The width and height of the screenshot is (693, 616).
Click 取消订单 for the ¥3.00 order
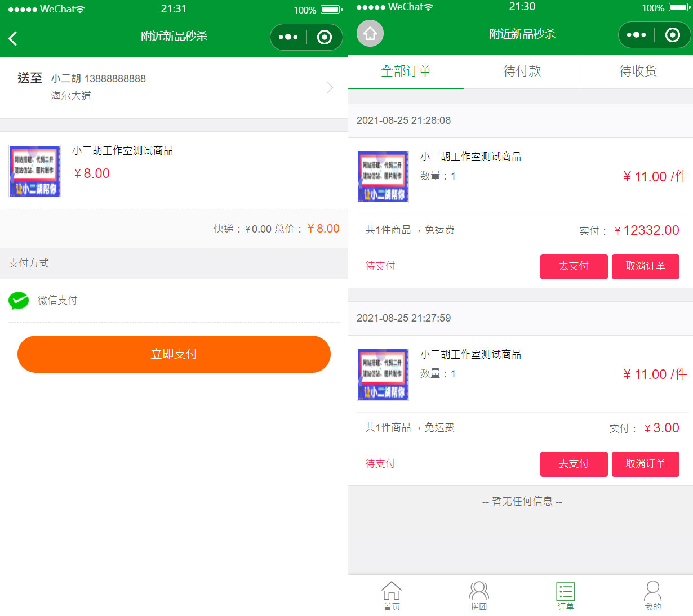645,464
